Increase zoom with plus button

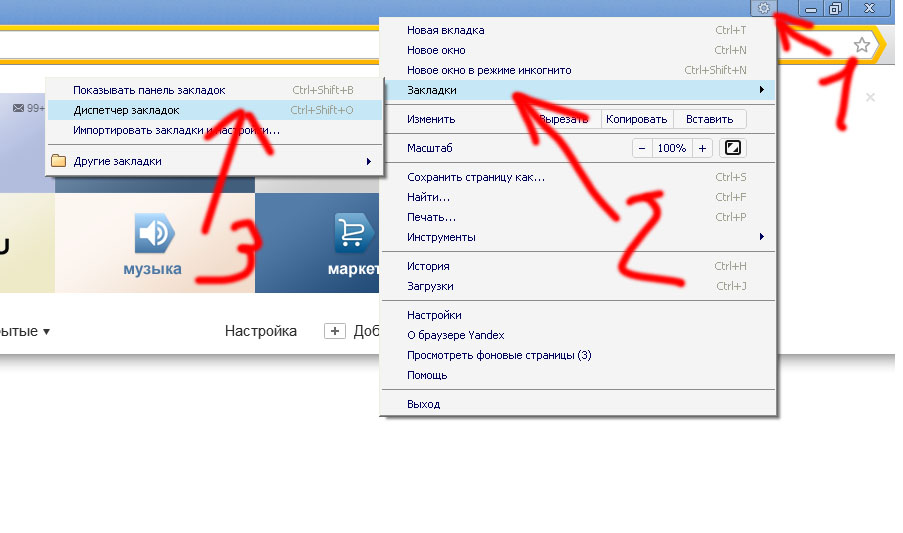tap(702, 148)
